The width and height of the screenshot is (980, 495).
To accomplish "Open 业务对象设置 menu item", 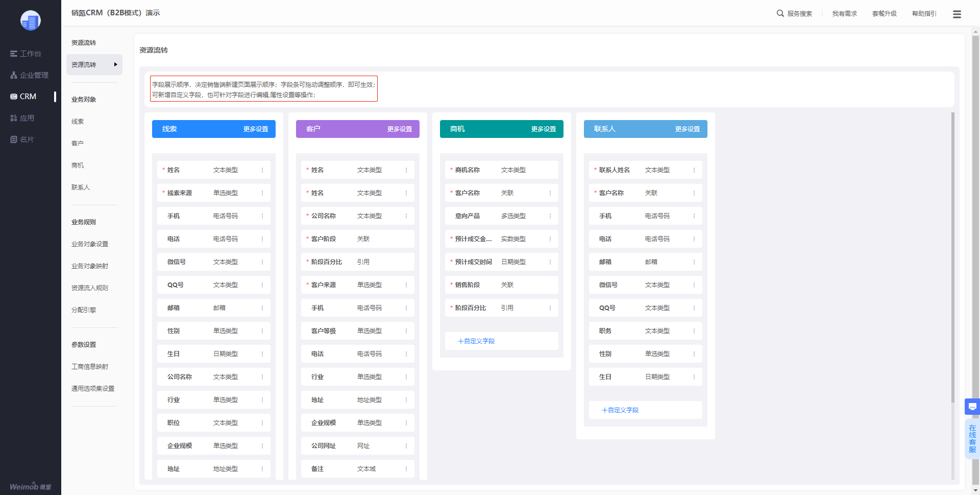I will point(90,244).
